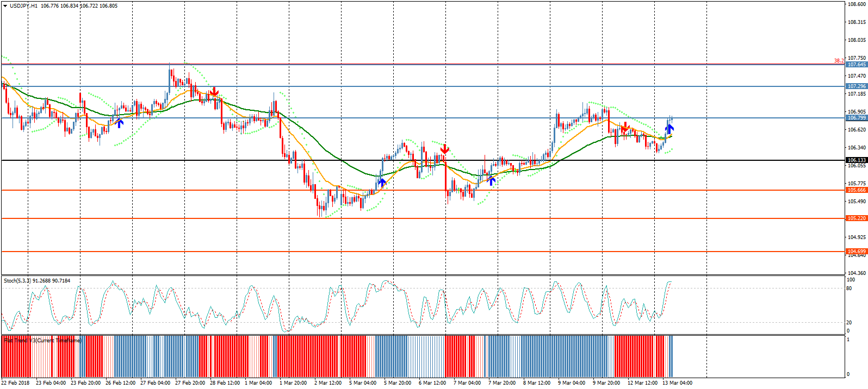Click the black 106.133 price level tag

pos(857,160)
